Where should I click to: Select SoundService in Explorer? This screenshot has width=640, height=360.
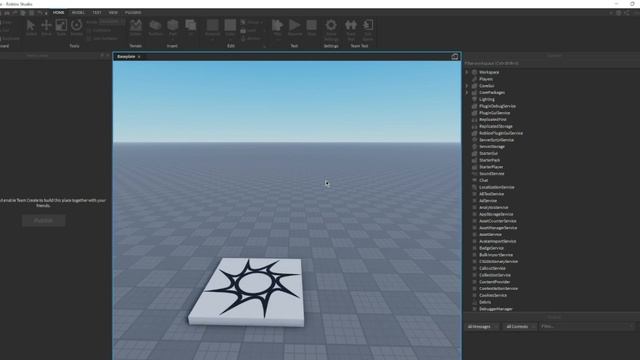point(491,173)
